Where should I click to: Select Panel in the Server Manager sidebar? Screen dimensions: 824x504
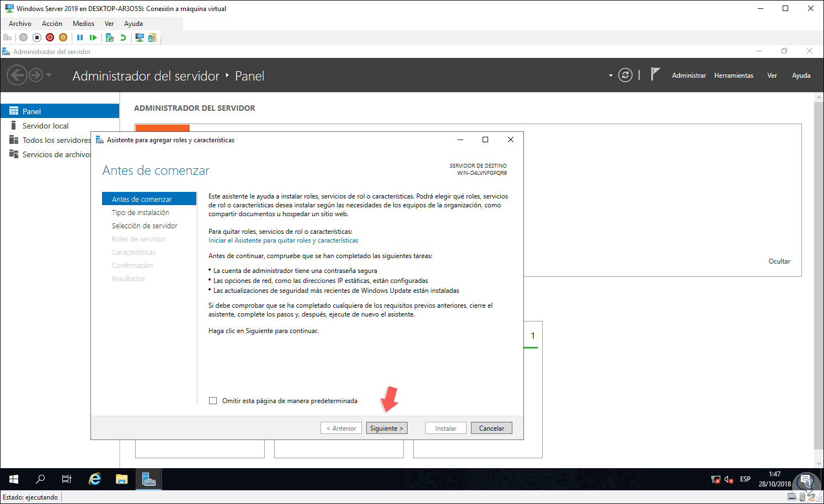[x=60, y=111]
